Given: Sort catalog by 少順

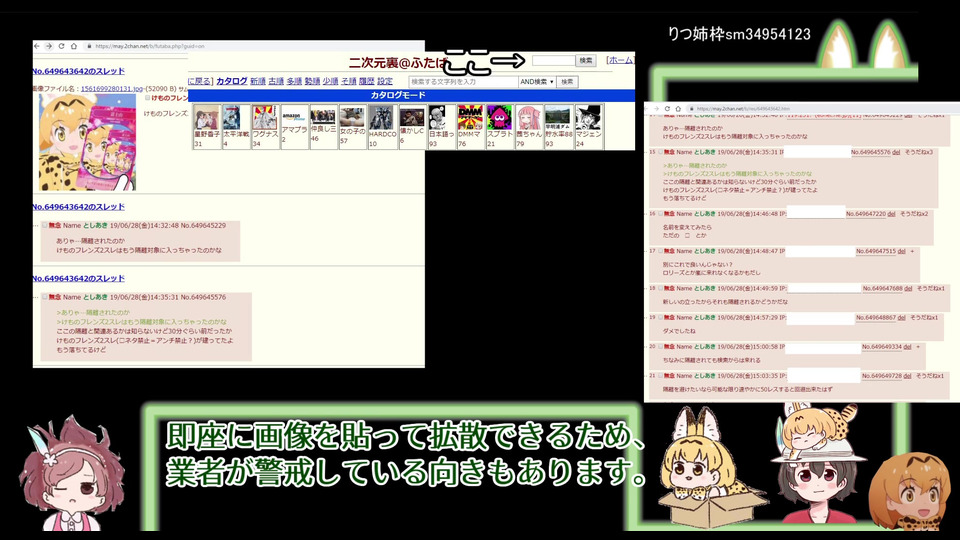Looking at the screenshot, I should point(331,81).
